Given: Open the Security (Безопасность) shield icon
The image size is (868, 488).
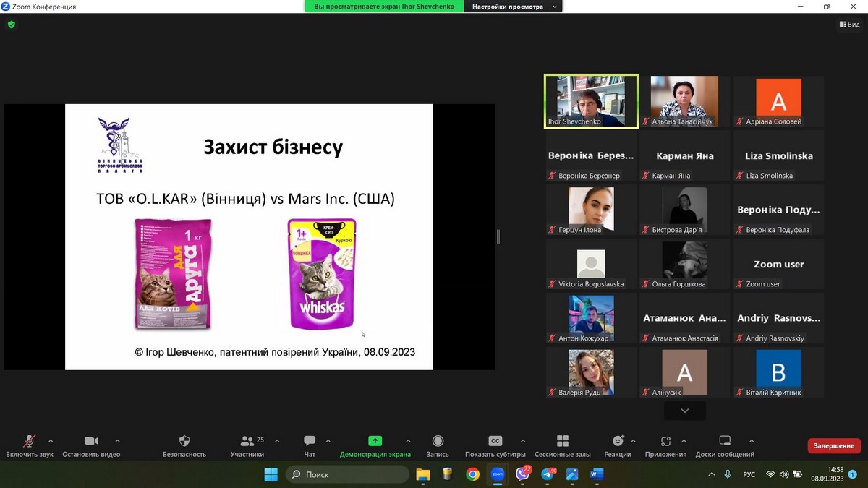Looking at the screenshot, I should [x=184, y=441].
